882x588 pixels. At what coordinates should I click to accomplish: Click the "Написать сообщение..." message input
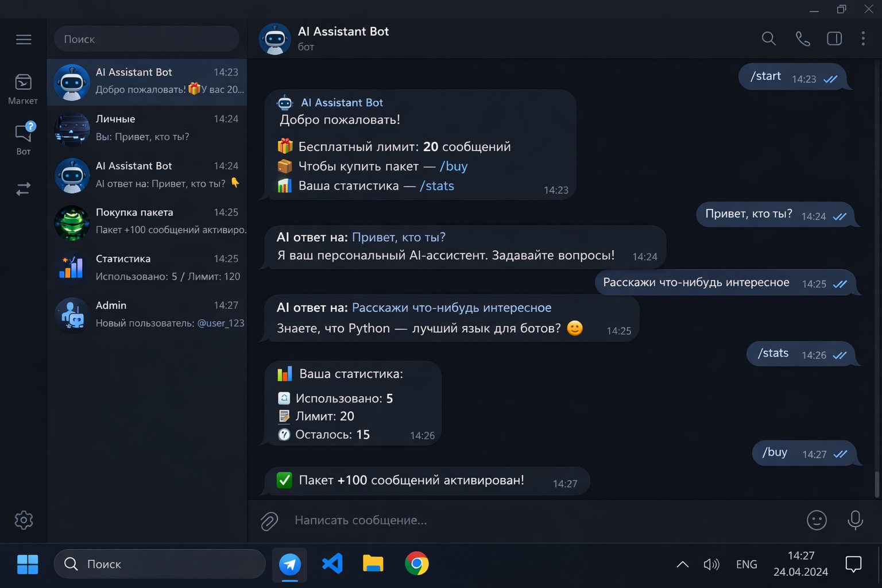[x=540, y=520]
